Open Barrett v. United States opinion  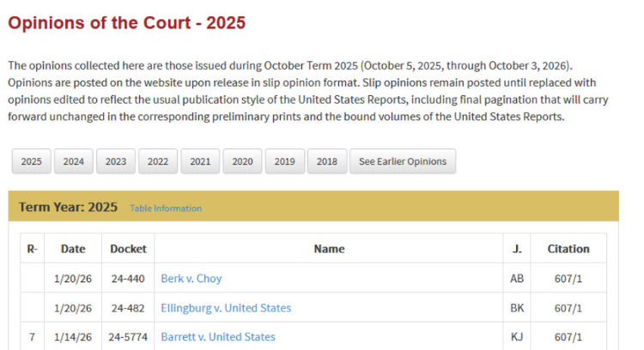[218, 337]
